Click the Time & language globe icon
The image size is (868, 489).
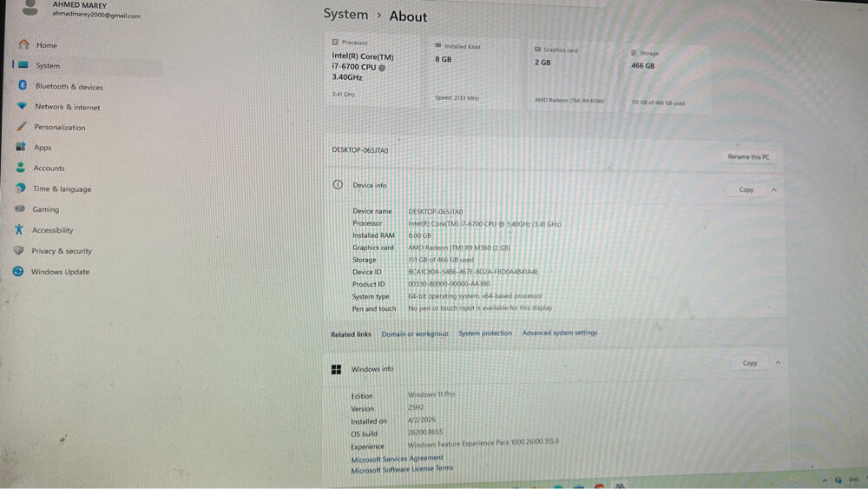pos(21,188)
